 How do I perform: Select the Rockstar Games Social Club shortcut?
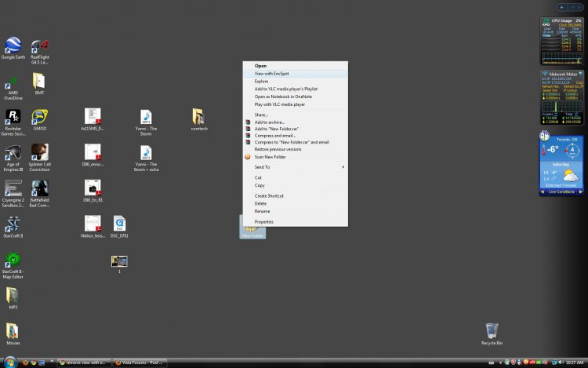click(x=13, y=122)
